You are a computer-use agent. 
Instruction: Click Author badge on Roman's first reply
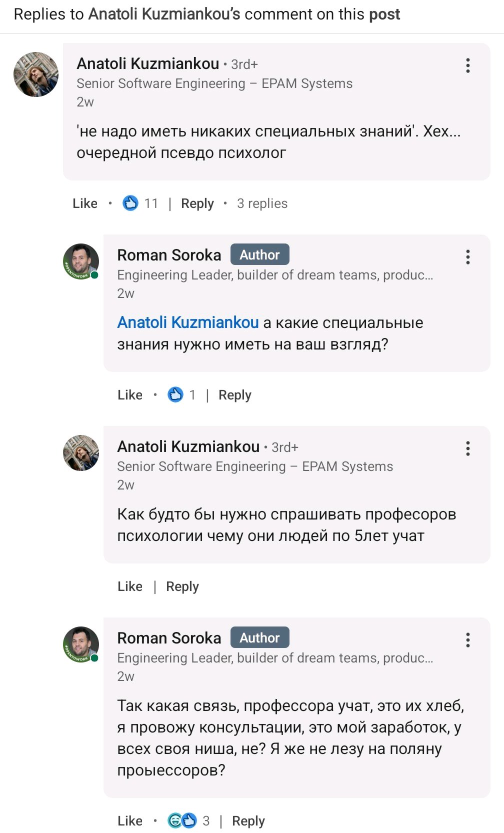coord(259,255)
